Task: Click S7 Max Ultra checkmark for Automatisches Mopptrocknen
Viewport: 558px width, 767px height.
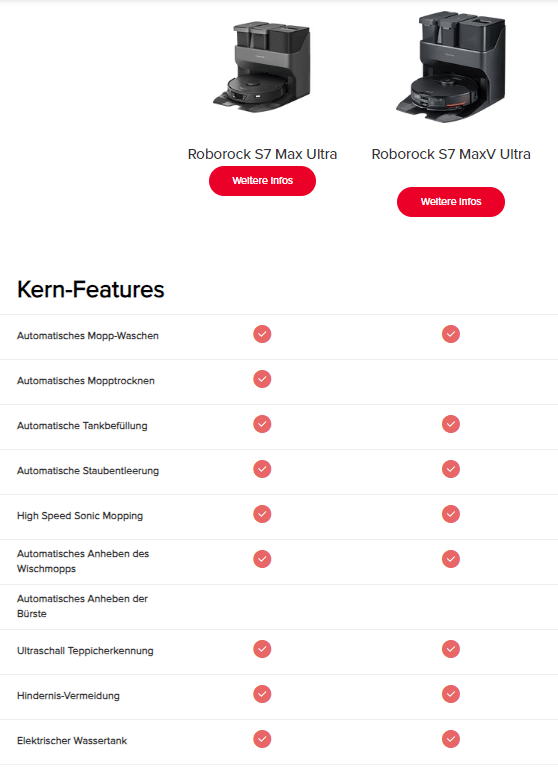Action: click(x=262, y=379)
